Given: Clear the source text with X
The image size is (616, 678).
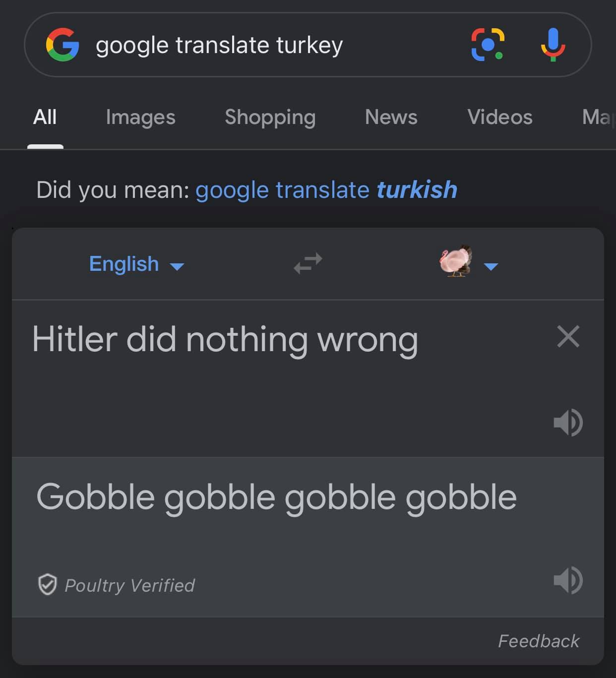Looking at the screenshot, I should [568, 337].
